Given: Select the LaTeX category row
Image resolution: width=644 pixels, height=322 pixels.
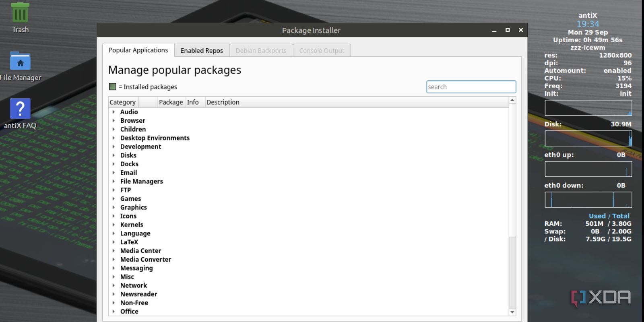Looking at the screenshot, I should click(308, 242).
